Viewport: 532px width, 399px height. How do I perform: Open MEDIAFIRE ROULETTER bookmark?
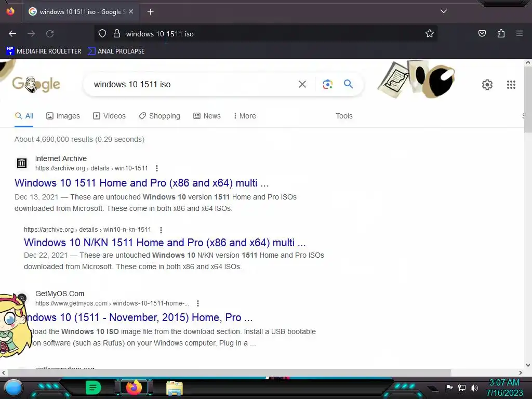[44, 51]
